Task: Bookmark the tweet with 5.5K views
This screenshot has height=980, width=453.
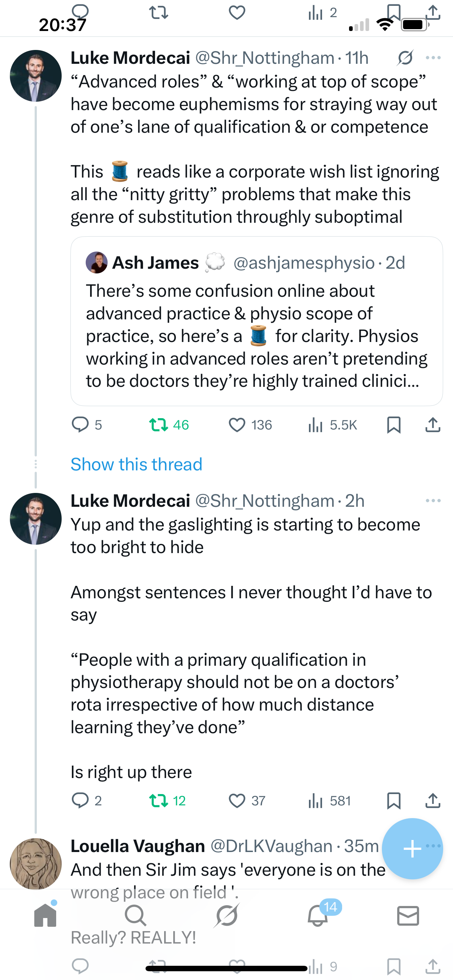Action: 394,425
